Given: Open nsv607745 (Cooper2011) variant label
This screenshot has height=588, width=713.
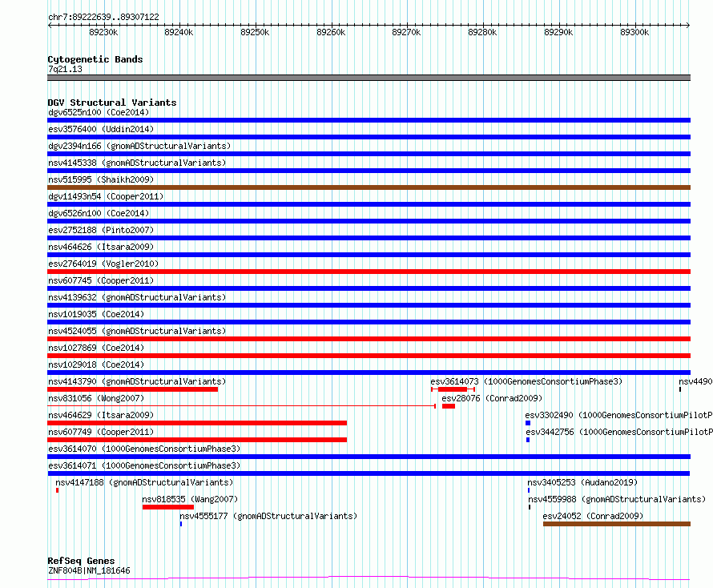Looking at the screenshot, I should coord(101,280).
